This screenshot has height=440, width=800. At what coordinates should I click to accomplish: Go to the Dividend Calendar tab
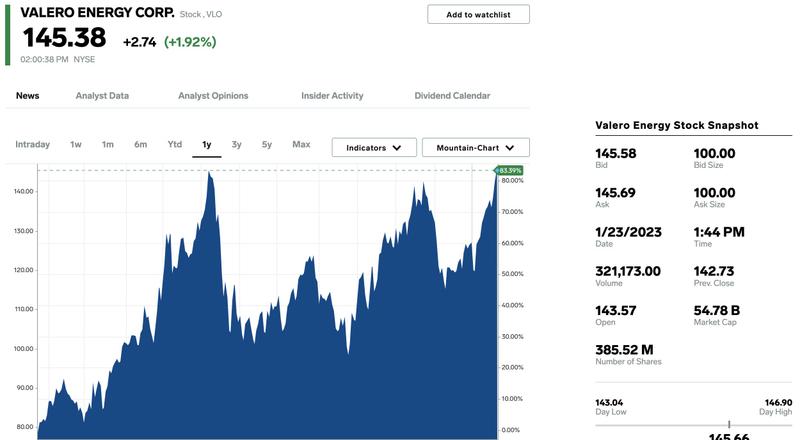(452, 95)
